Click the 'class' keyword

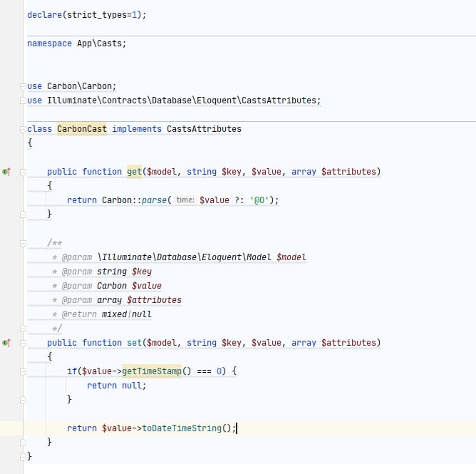point(39,129)
